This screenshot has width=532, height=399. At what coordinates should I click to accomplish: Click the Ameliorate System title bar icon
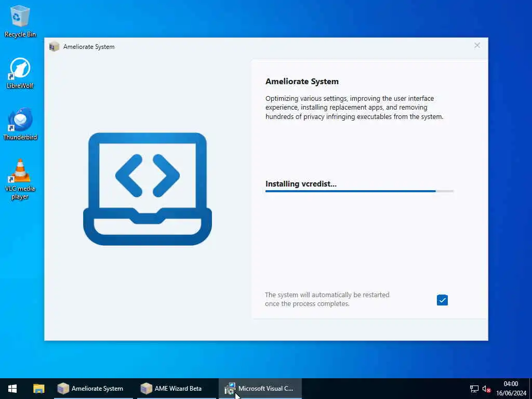click(54, 46)
